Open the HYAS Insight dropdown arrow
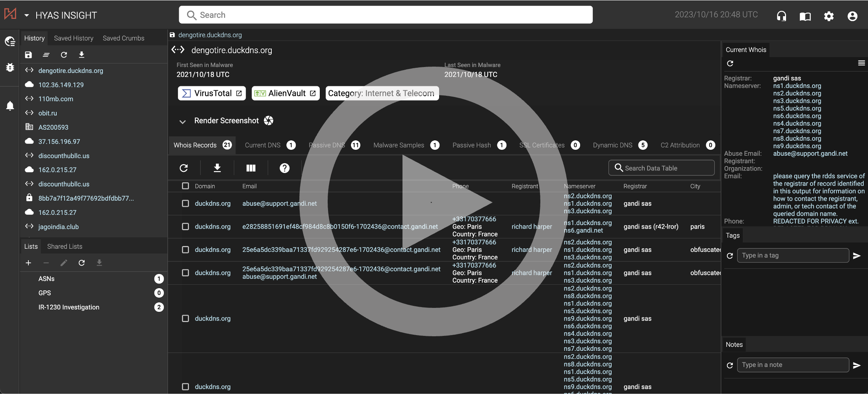This screenshot has width=868, height=395. click(27, 15)
